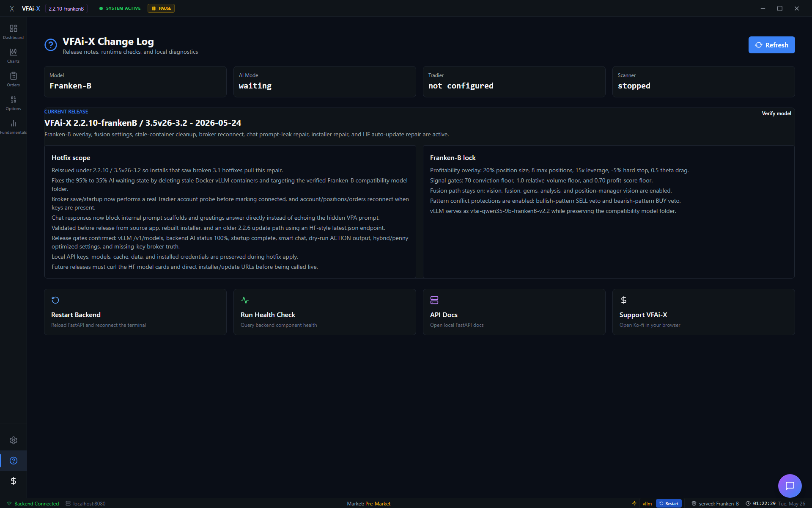This screenshot has height=508, width=812.
Task: Click the chip icon beside served: Franken-B
Action: point(694,503)
